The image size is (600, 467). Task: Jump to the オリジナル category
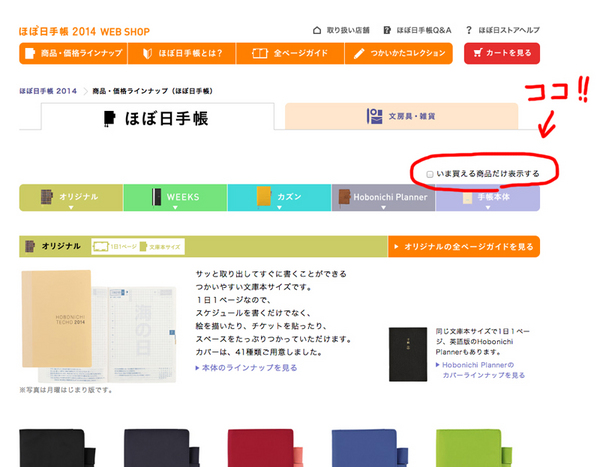[70, 197]
